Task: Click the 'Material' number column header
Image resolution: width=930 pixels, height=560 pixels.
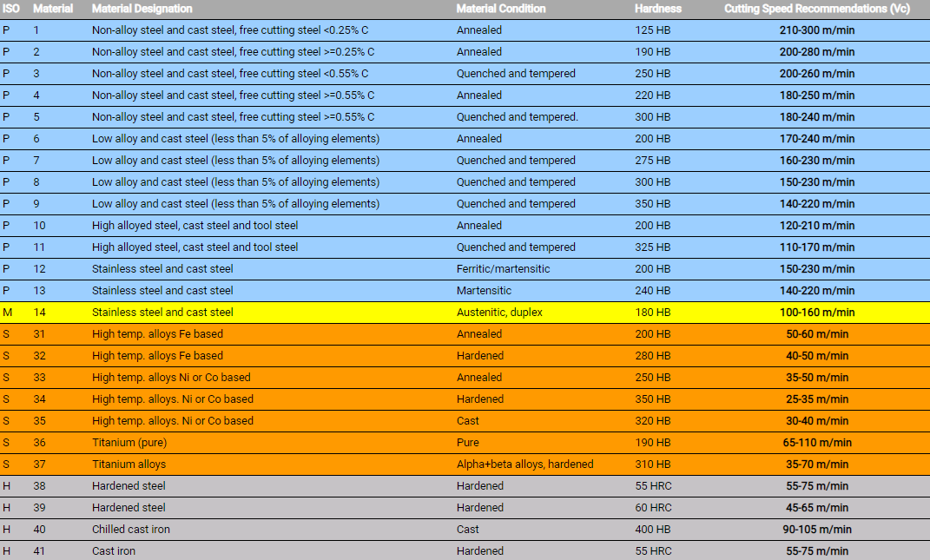Action: [53, 9]
